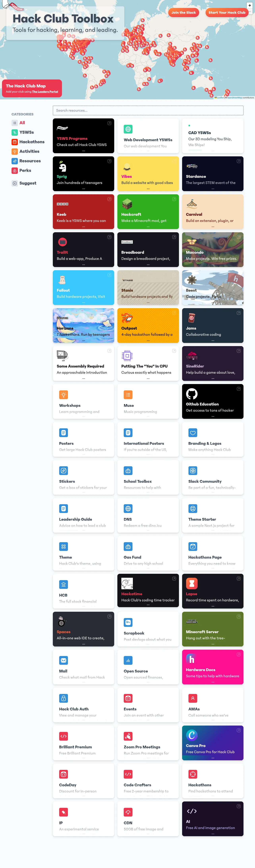Click the Search resources input field
This screenshot has width=255, height=868.
pyautogui.click(x=148, y=110)
